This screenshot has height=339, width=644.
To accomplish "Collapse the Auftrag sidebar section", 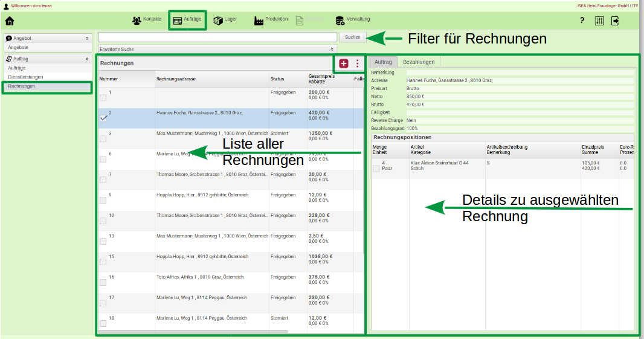I will tap(87, 59).
